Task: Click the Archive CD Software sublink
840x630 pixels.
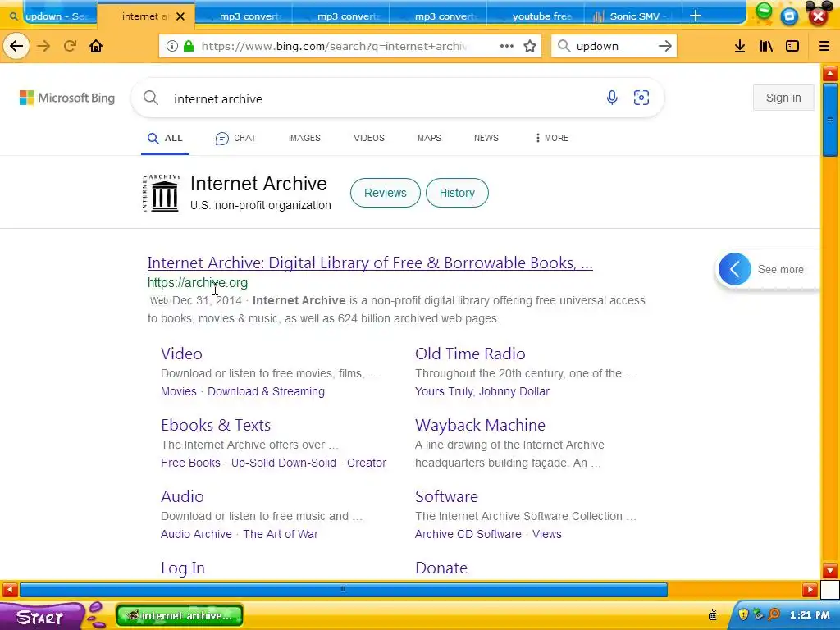Action: coord(468,533)
